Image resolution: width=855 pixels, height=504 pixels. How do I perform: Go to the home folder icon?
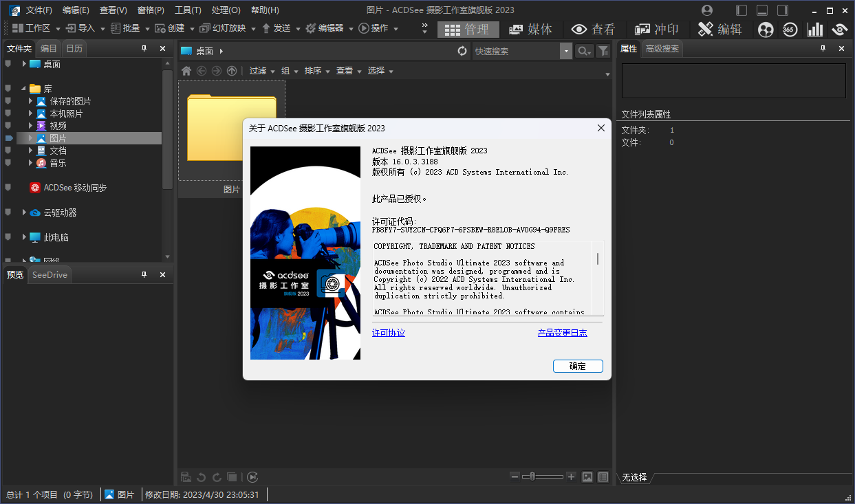pyautogui.click(x=186, y=71)
